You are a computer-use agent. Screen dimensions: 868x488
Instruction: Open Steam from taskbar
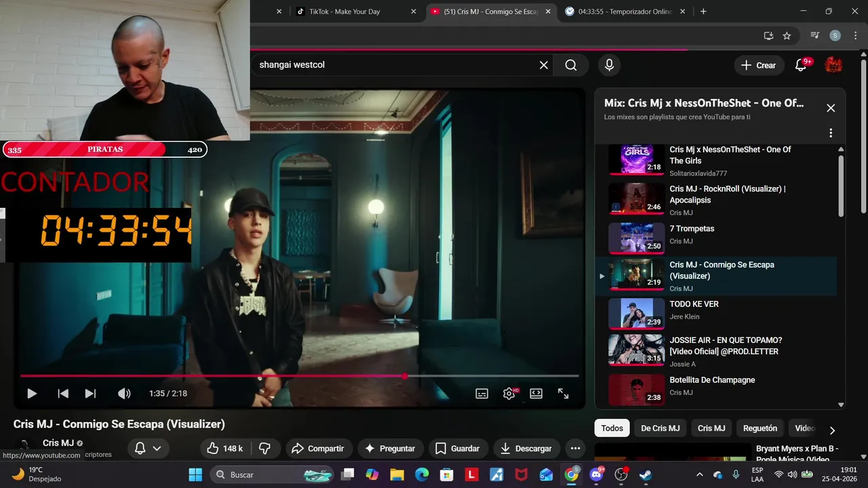coord(646,474)
